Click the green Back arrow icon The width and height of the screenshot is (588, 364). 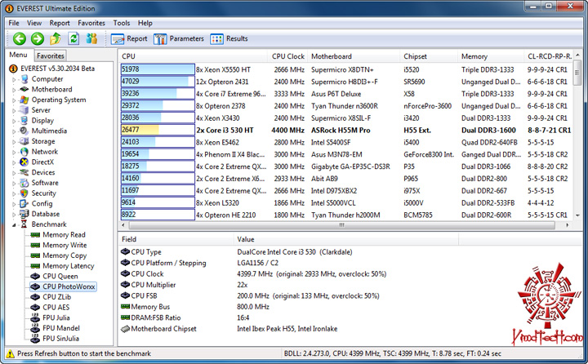coord(19,38)
